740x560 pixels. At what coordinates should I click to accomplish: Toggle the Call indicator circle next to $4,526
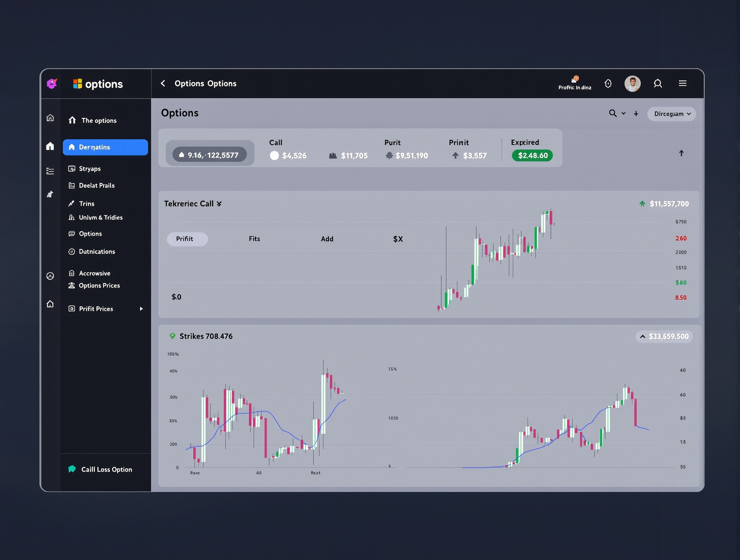[x=274, y=155]
